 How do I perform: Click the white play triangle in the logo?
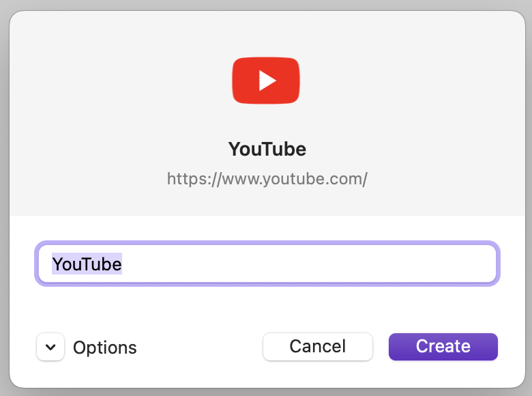pos(267,81)
